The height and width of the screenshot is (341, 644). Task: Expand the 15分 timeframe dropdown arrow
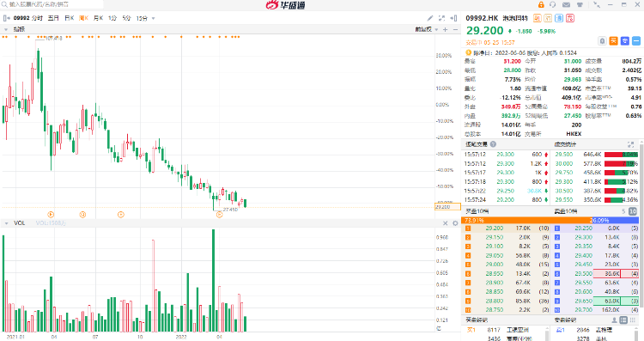(x=153, y=19)
